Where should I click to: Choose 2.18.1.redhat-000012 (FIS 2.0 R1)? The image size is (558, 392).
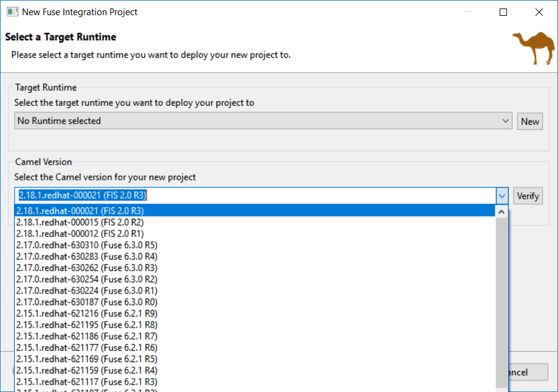[80, 234]
